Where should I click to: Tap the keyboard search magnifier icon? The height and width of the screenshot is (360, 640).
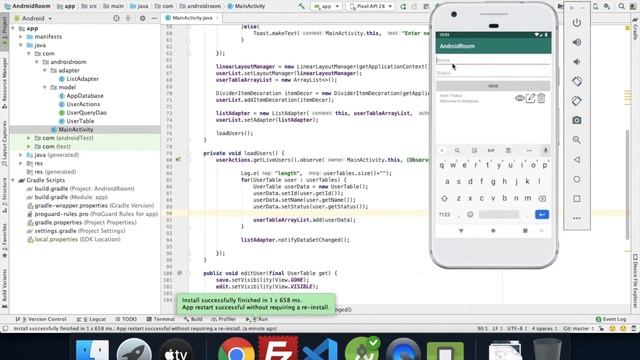tap(457, 151)
